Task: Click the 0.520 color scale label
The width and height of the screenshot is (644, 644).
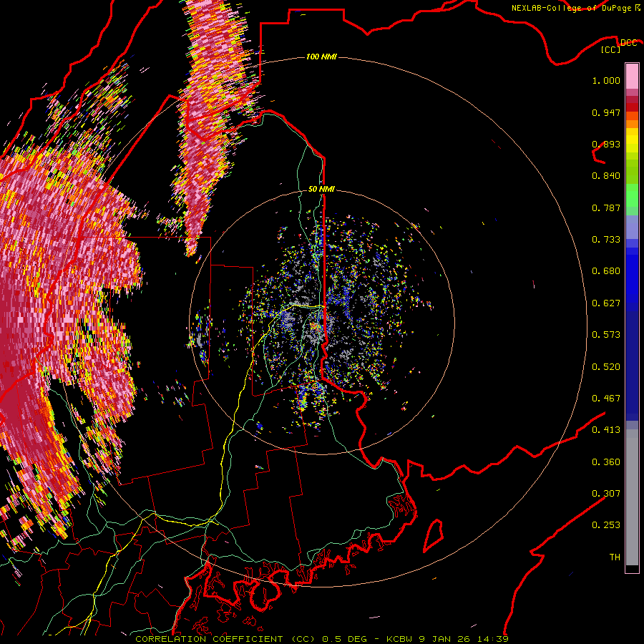Action: tap(606, 367)
